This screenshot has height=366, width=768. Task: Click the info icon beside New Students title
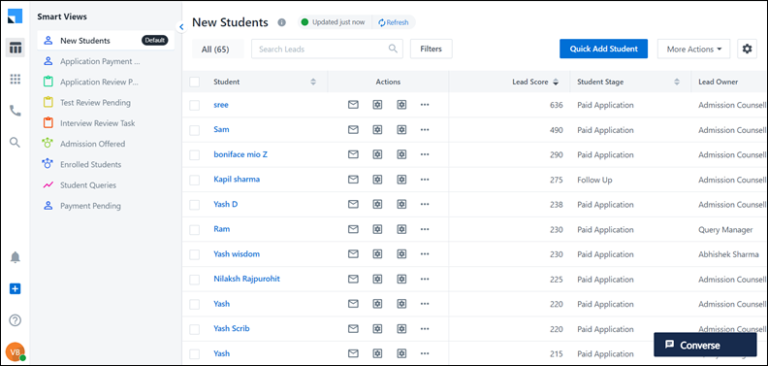(x=282, y=22)
